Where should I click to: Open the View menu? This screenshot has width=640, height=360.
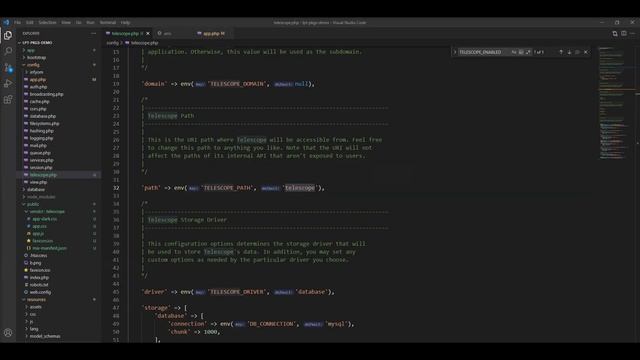point(66,22)
